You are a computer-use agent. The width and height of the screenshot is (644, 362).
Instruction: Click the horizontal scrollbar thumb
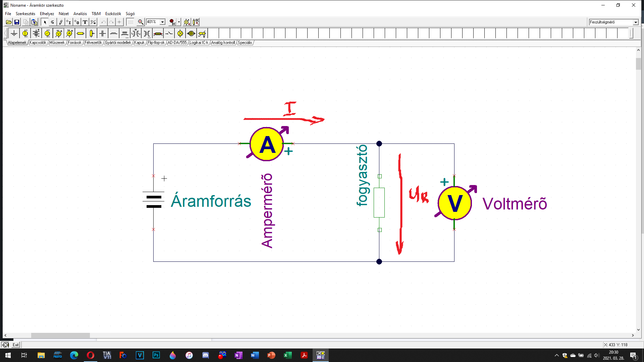pos(60,335)
